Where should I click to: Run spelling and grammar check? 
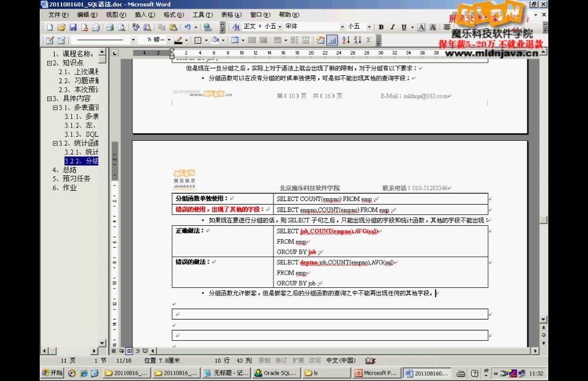click(135, 27)
